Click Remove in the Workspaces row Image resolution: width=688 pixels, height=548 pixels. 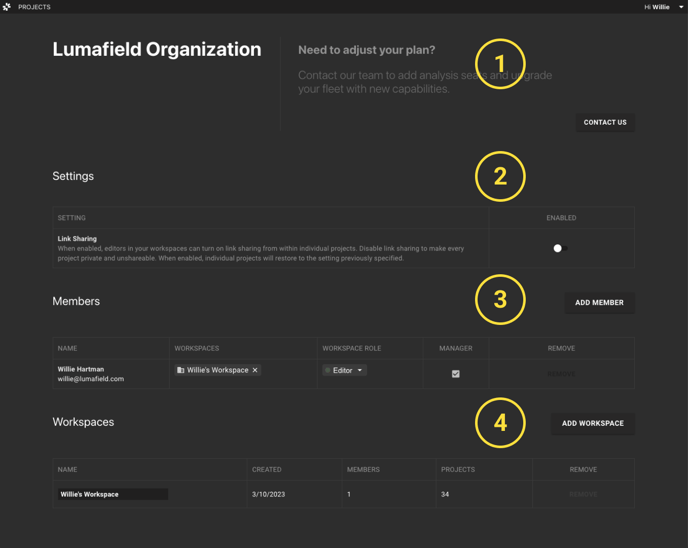coord(583,494)
